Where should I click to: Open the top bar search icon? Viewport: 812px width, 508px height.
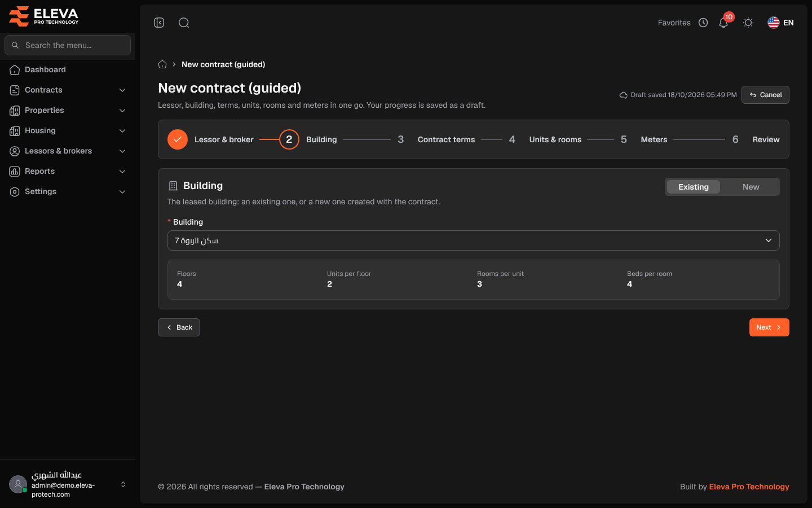184,23
